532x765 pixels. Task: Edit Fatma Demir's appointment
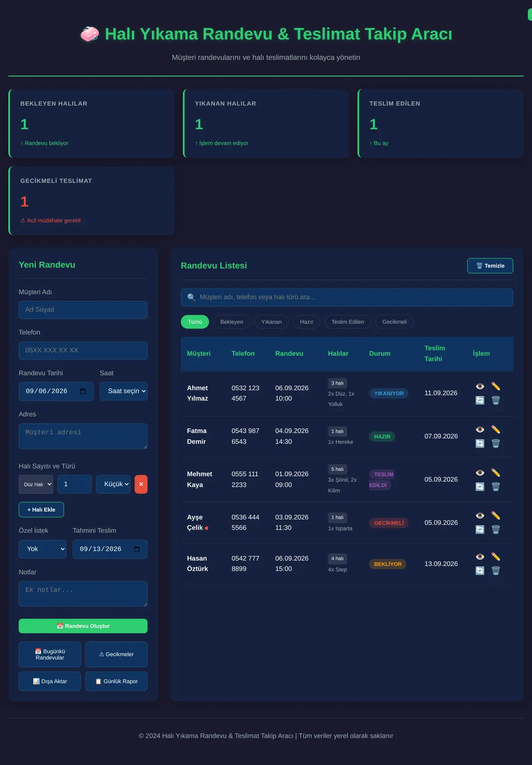(496, 429)
